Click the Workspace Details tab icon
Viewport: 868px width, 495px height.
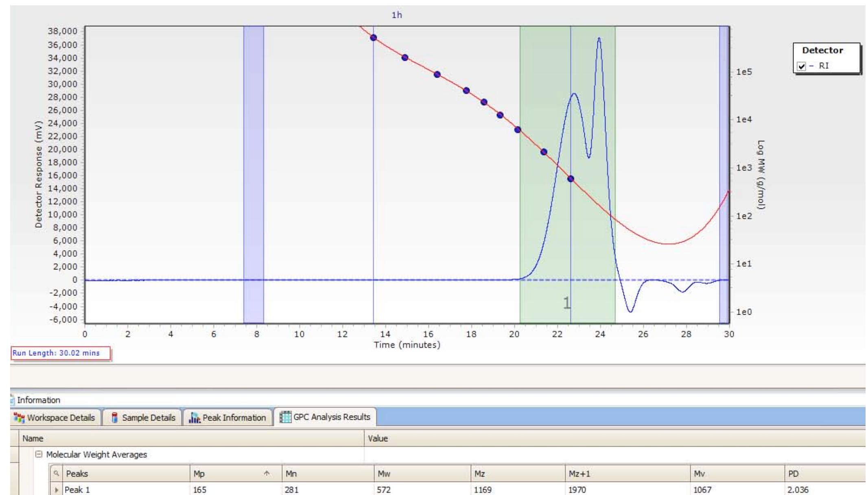pos(19,418)
